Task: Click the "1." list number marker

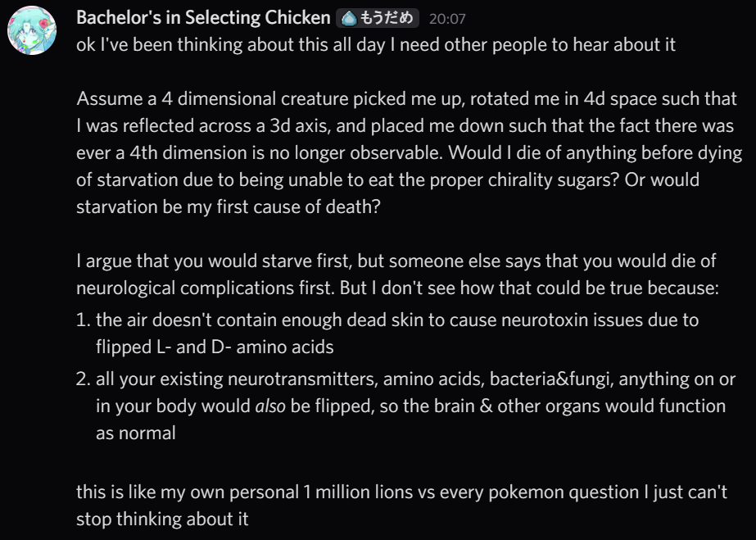Action: click(x=84, y=320)
